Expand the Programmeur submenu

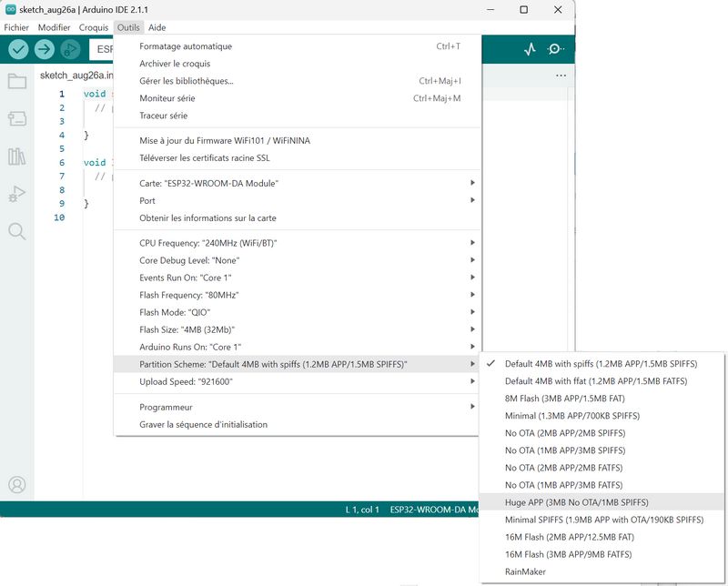point(298,407)
